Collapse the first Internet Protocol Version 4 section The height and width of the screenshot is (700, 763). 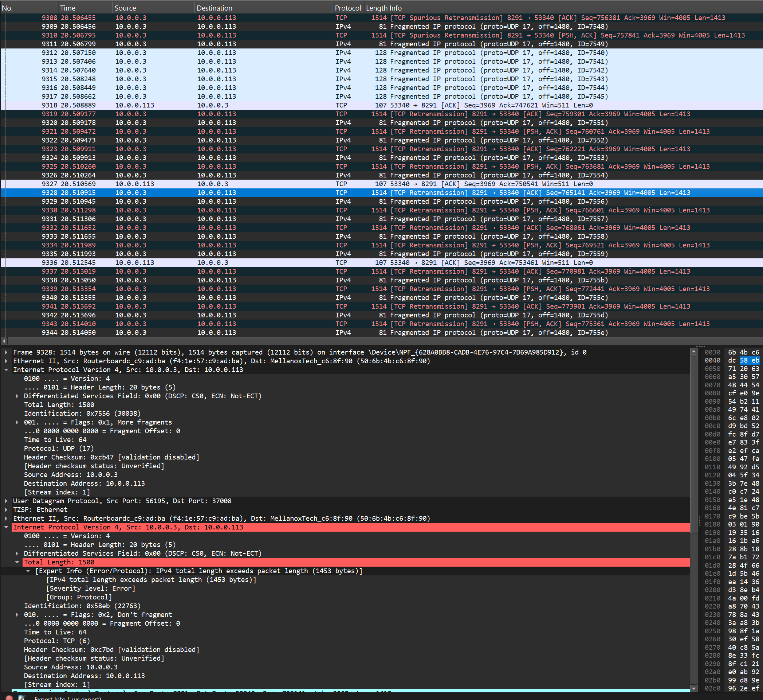pyautogui.click(x=6, y=370)
